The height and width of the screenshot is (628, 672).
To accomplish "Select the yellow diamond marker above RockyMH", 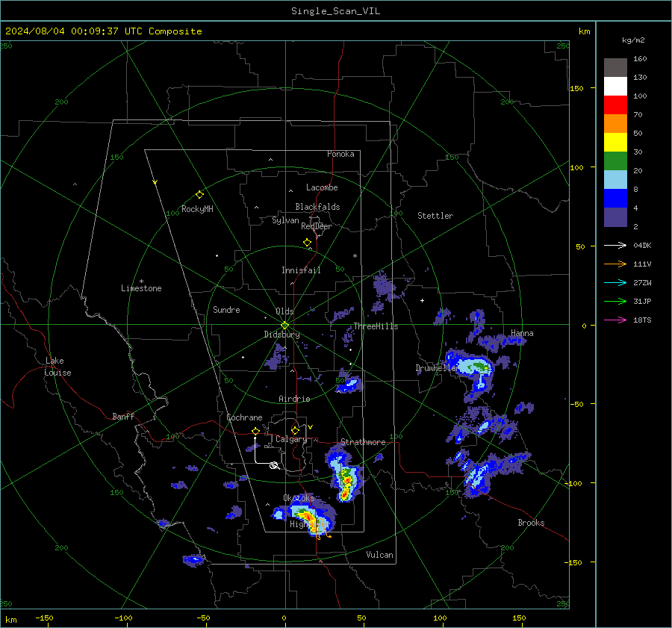I will 199,195.
